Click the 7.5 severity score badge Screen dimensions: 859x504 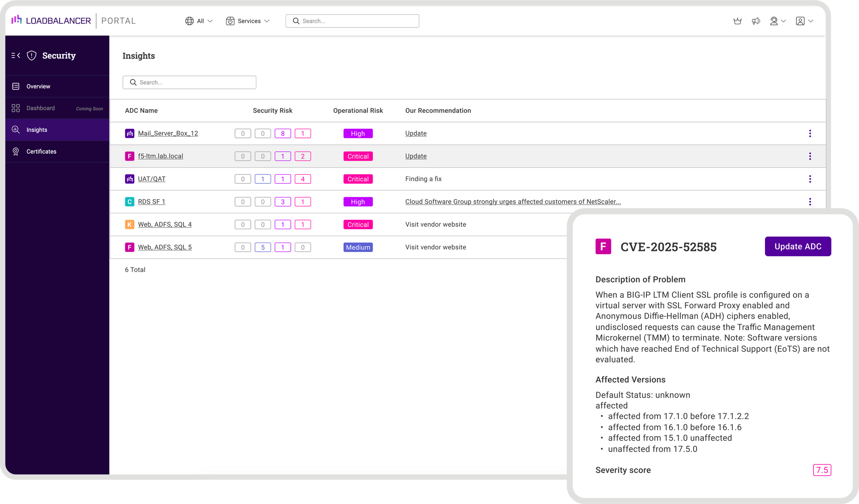(822, 470)
